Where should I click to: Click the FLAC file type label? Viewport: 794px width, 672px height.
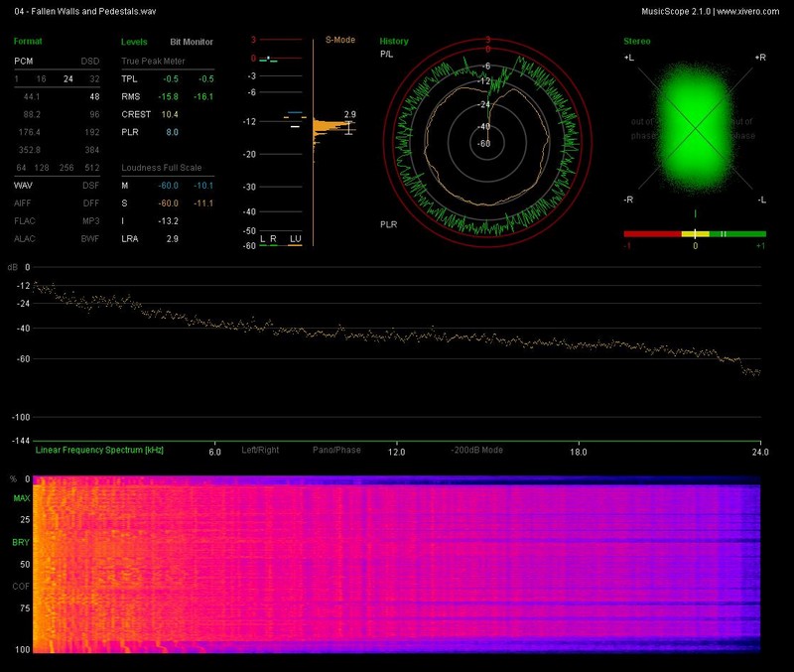coord(24,220)
